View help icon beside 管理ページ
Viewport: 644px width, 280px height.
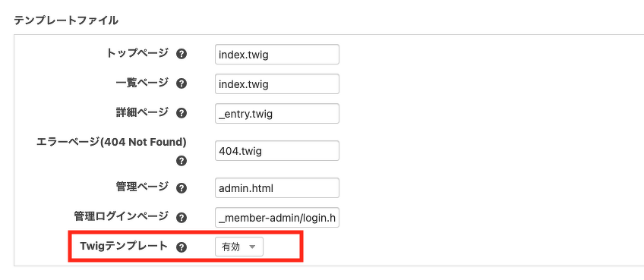point(181,188)
